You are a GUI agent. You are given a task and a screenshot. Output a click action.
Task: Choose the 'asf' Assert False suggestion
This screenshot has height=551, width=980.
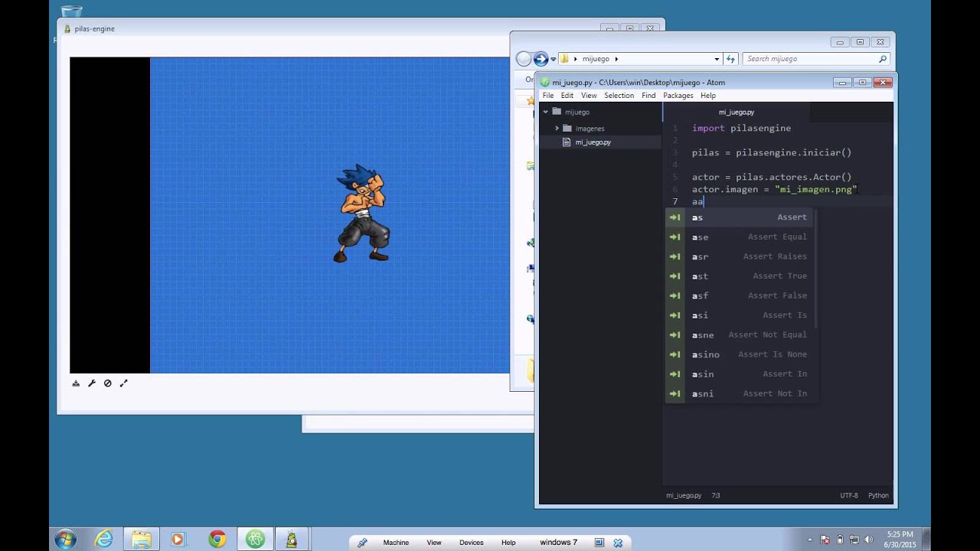(740, 295)
